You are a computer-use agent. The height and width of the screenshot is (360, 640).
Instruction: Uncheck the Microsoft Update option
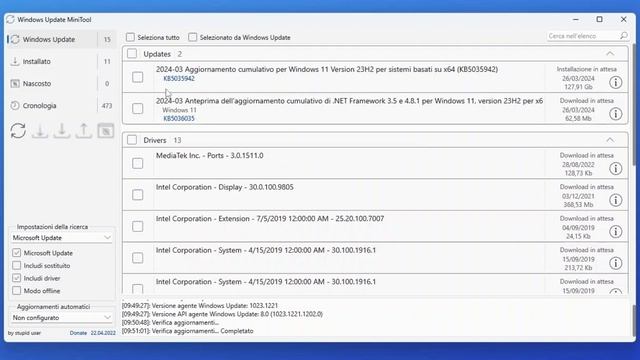[x=16, y=253]
